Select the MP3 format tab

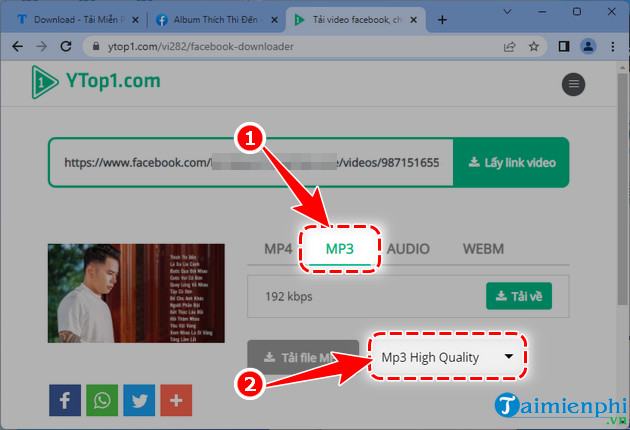pyautogui.click(x=340, y=249)
